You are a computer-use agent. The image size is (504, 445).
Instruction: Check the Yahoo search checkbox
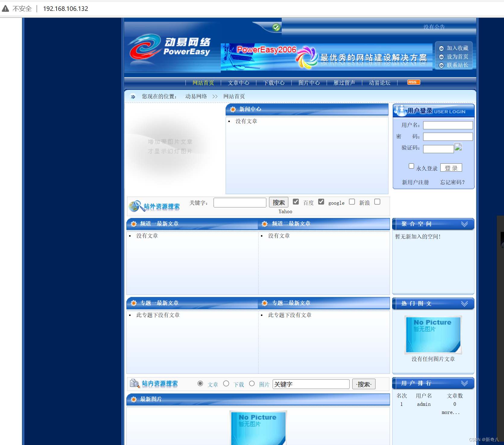(x=377, y=202)
